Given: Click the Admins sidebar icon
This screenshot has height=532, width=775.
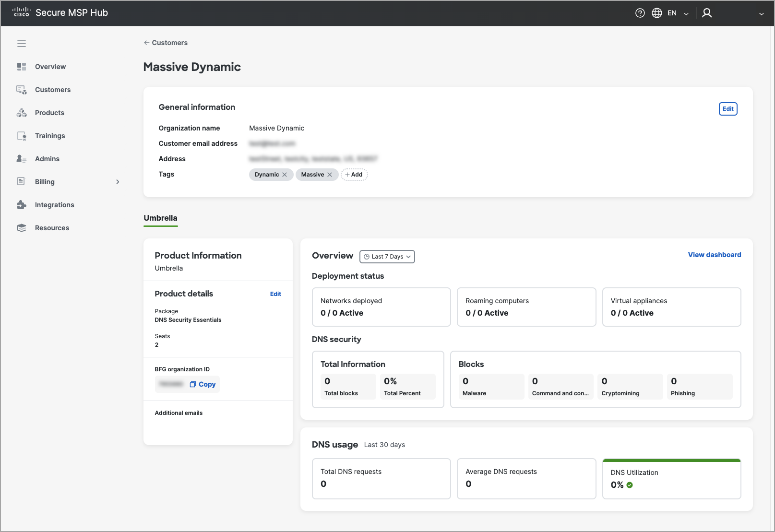Looking at the screenshot, I should (22, 159).
